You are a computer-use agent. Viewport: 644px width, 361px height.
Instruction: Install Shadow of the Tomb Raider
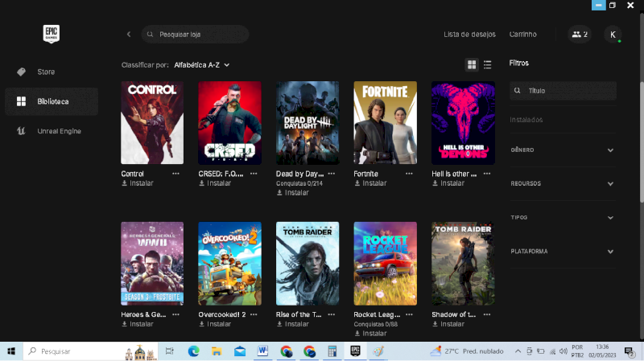pos(448,324)
